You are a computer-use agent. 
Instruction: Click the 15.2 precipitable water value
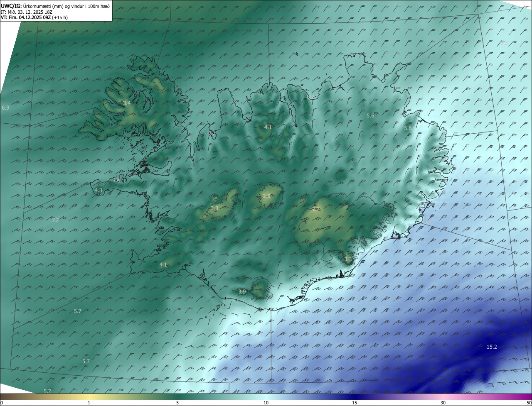[x=492, y=347]
